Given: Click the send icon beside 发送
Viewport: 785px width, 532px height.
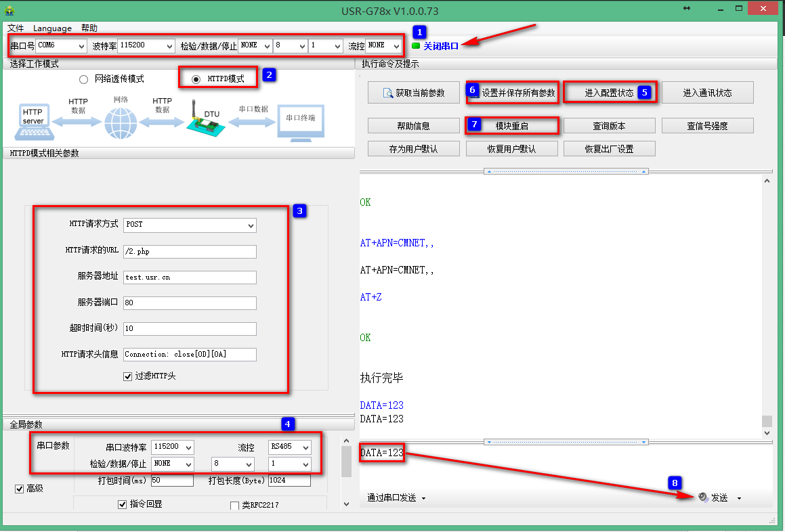Looking at the screenshot, I should point(703,497).
